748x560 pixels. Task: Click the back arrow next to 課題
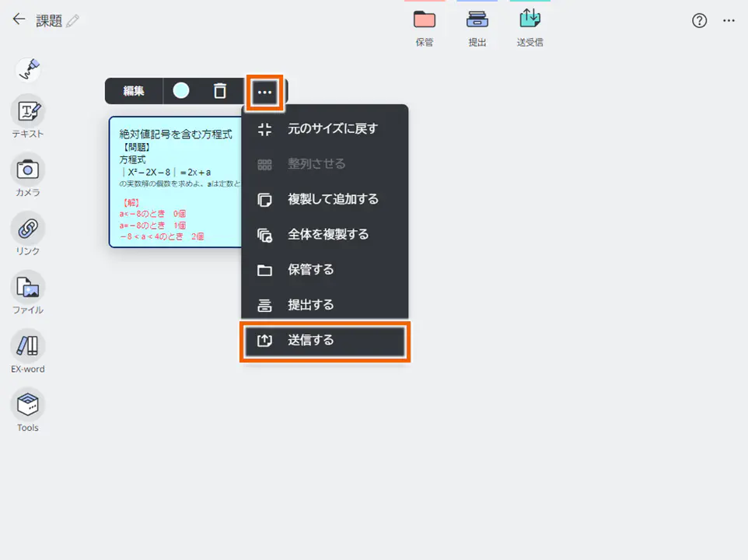pos(17,20)
